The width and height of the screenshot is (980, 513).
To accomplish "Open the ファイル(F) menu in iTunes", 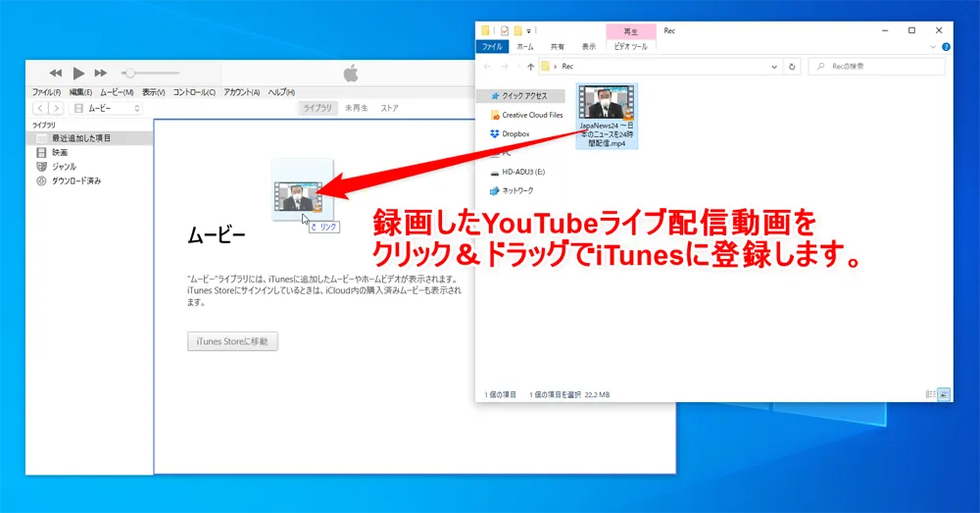I will coord(46,92).
